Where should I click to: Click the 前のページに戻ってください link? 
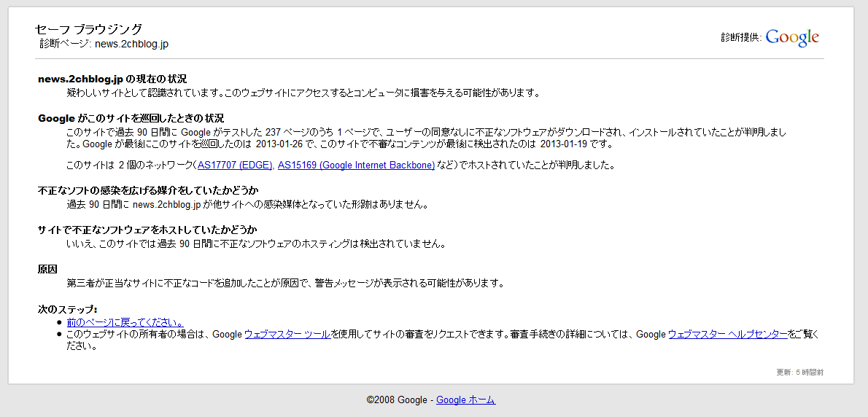pyautogui.click(x=125, y=322)
